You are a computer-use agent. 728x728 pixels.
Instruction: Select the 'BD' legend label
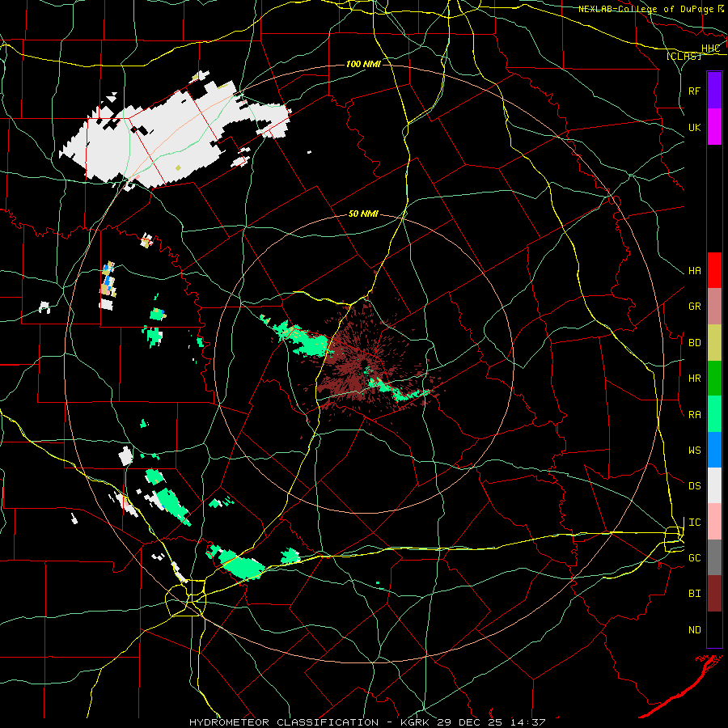(x=695, y=343)
